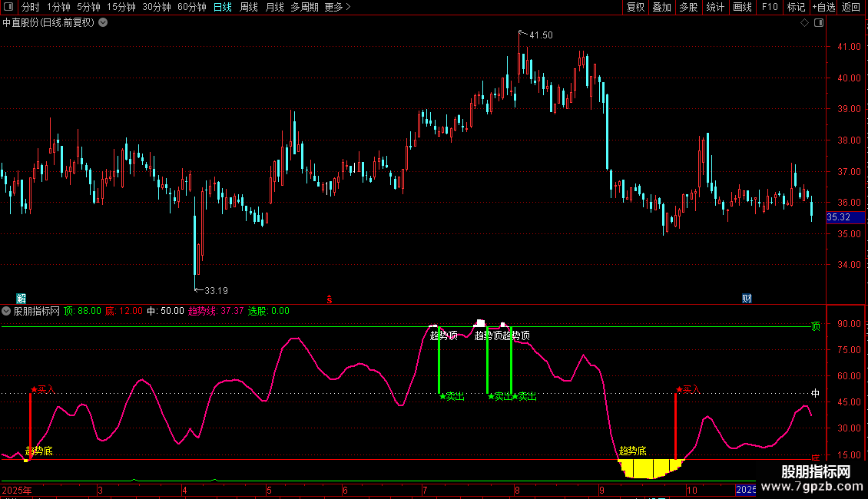This screenshot has height=499, width=868.
Task: Open the 复权 adjustment option
Action: pos(635,7)
